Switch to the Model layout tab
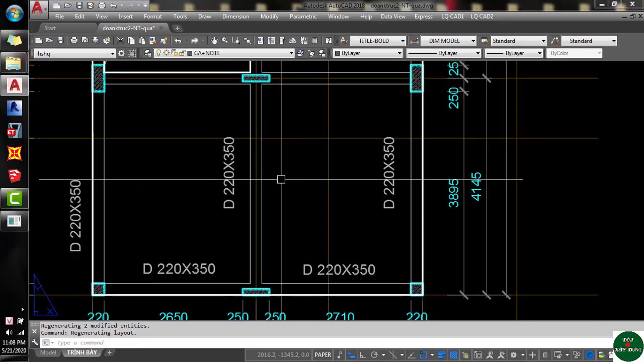Viewport: 644px width, 362px height. tap(48, 352)
